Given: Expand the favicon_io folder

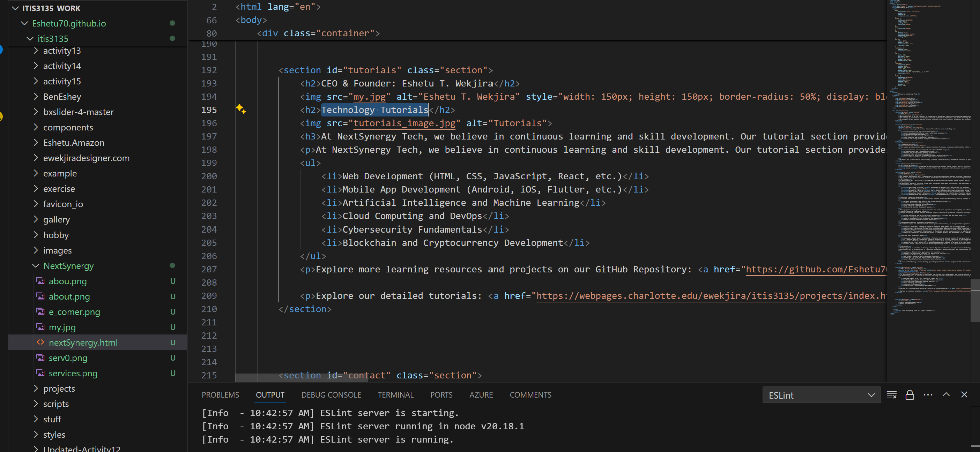Looking at the screenshot, I should (98, 204).
